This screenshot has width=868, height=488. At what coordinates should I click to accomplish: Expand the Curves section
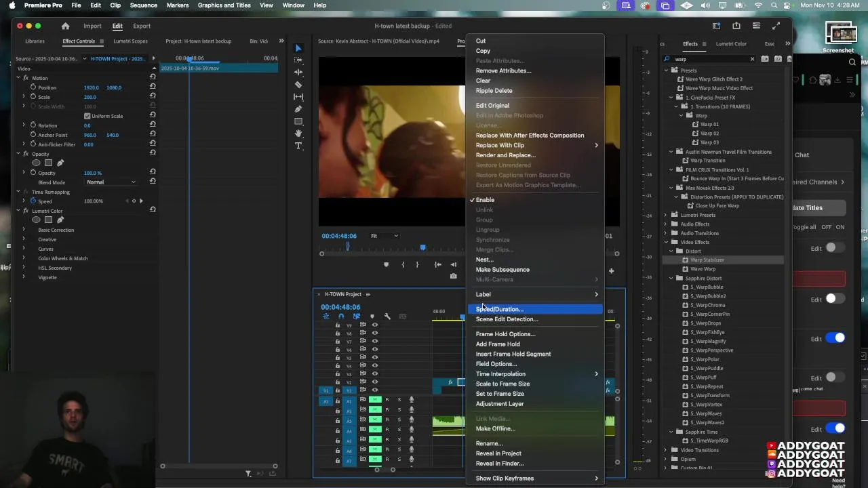[x=24, y=249]
